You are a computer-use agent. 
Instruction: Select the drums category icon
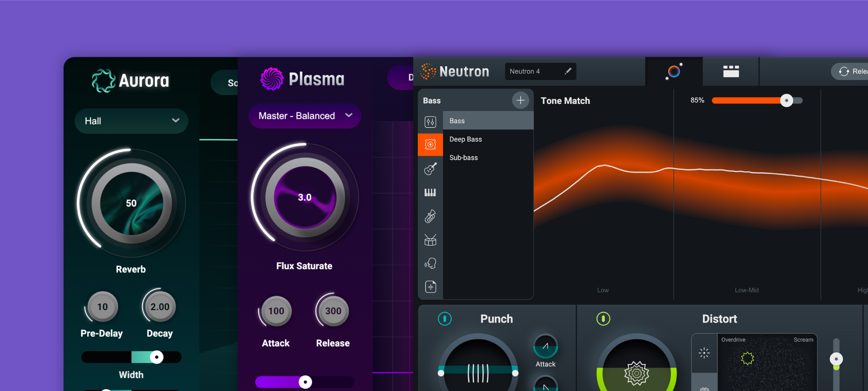[x=430, y=240]
